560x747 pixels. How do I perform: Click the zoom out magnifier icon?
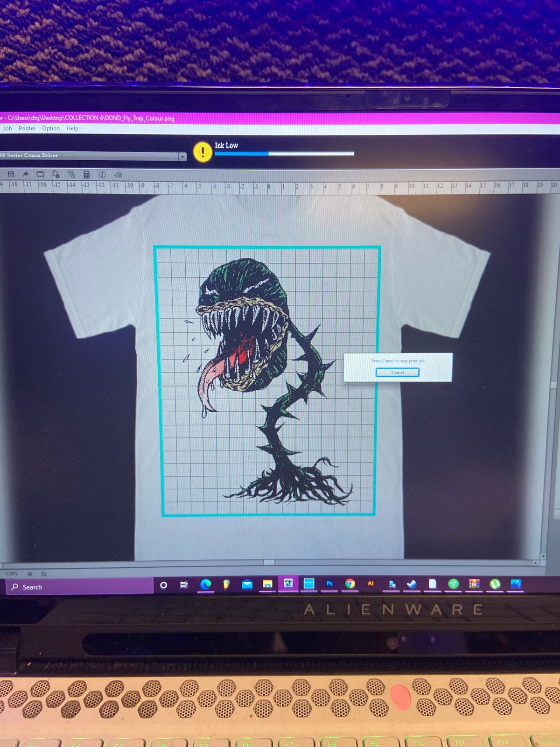[43, 574]
